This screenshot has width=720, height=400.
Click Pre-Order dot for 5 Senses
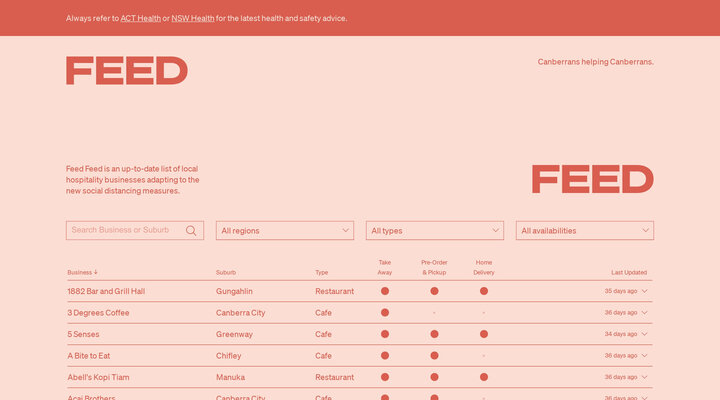(x=434, y=334)
